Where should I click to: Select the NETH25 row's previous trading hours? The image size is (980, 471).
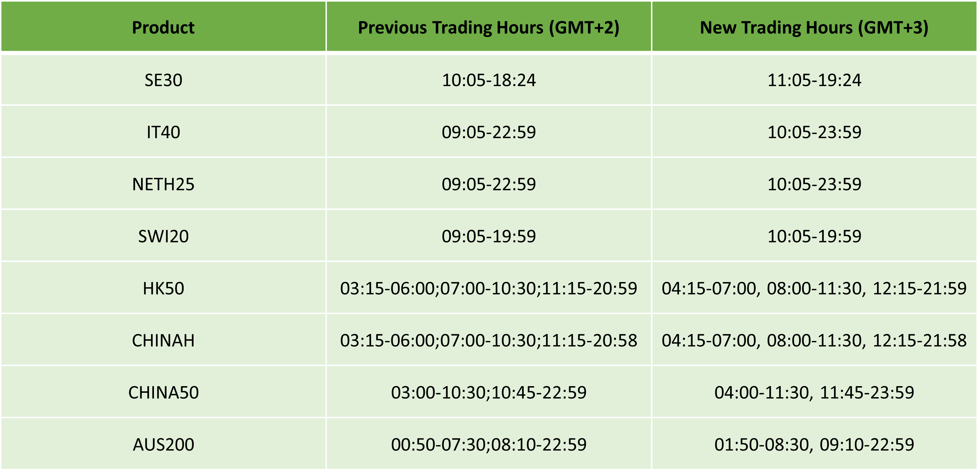[489, 184]
